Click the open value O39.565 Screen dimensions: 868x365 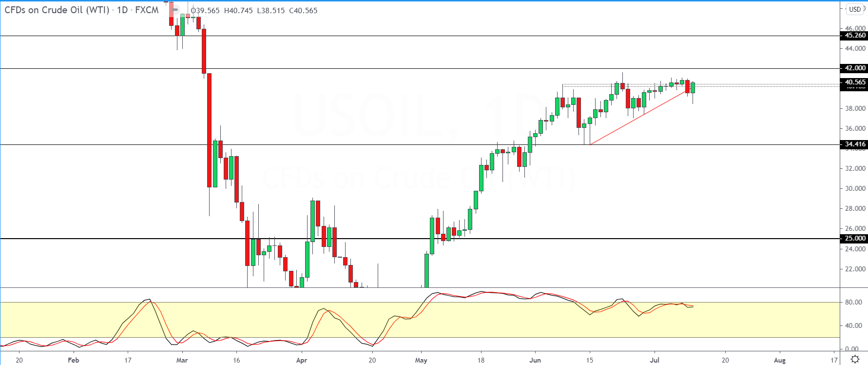[205, 10]
